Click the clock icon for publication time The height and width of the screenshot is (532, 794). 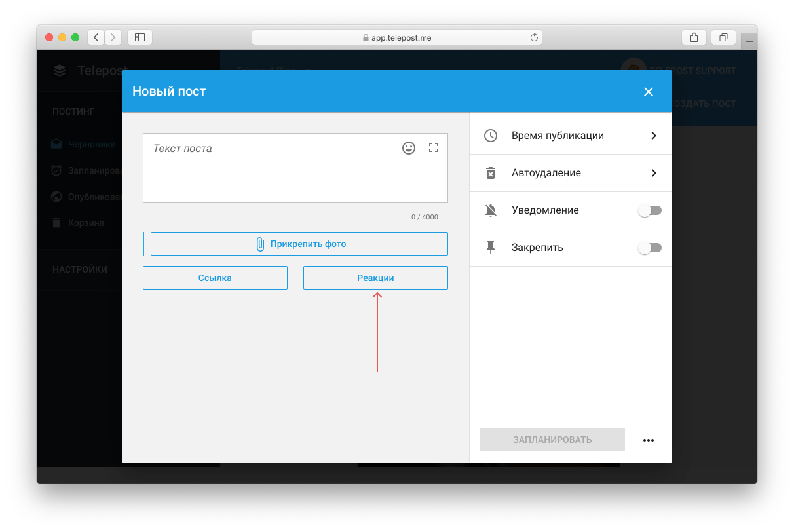[x=491, y=136]
